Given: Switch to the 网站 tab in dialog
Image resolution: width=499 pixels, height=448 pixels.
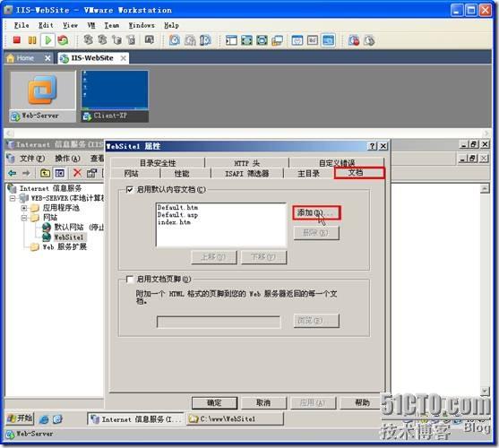Looking at the screenshot, I should (x=131, y=174).
